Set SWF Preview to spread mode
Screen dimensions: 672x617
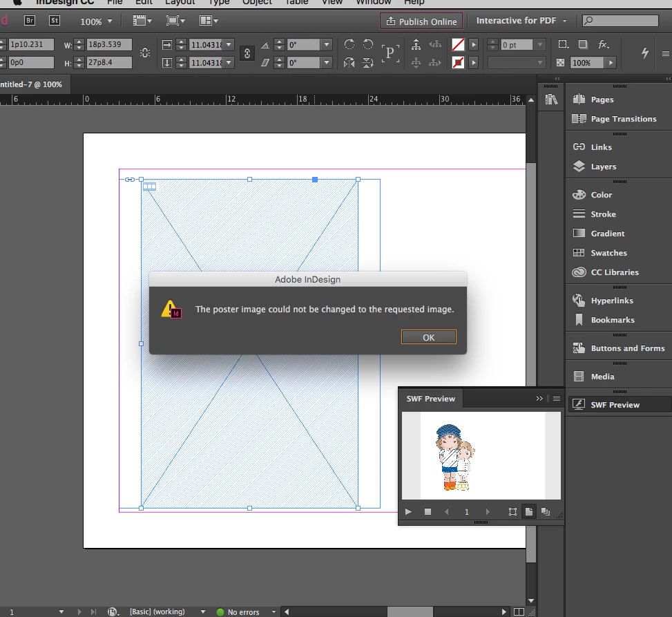(x=529, y=511)
